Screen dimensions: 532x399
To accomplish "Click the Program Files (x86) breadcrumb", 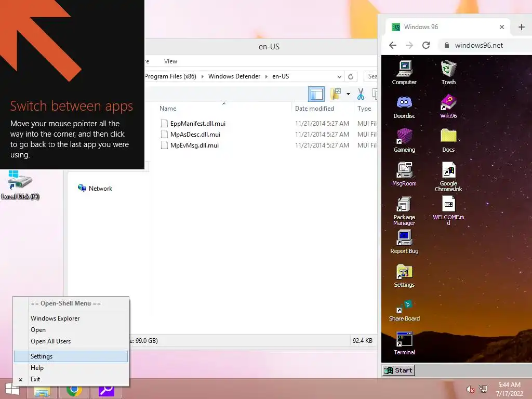I will [170, 76].
